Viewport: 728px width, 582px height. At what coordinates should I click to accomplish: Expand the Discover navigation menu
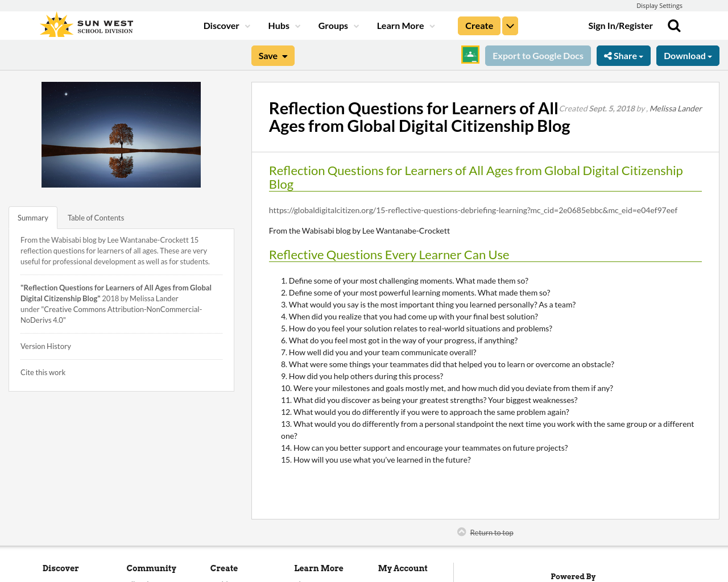click(x=225, y=24)
